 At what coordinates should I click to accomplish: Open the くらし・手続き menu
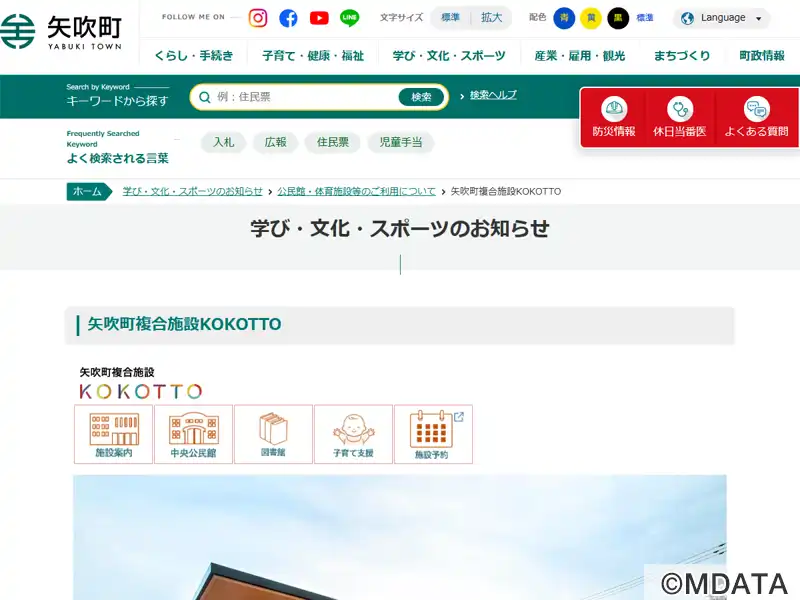pos(193,56)
